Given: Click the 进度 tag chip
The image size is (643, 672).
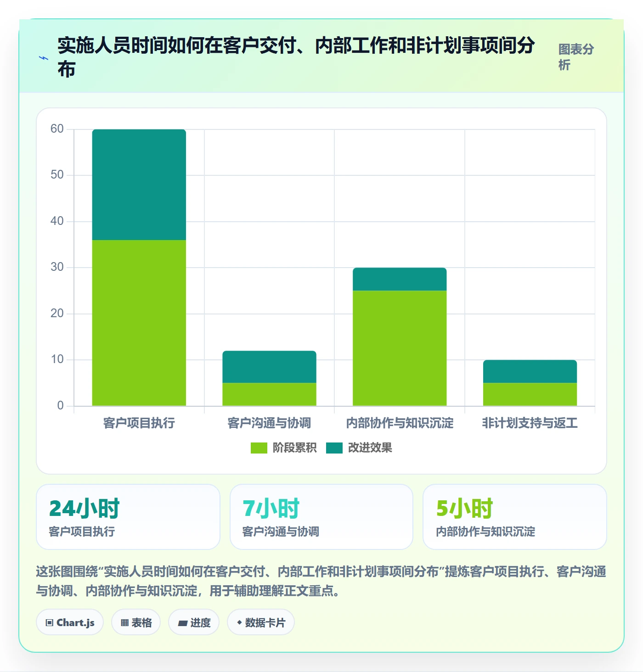Looking at the screenshot, I should [x=194, y=622].
